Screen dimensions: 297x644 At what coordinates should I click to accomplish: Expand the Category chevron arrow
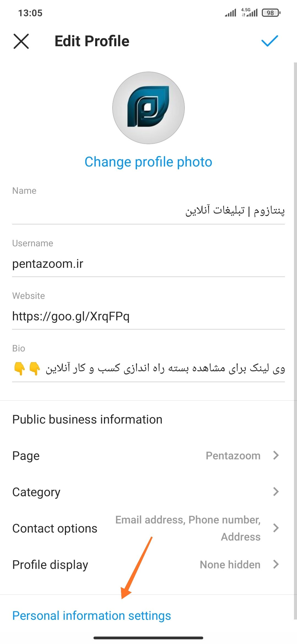276,492
